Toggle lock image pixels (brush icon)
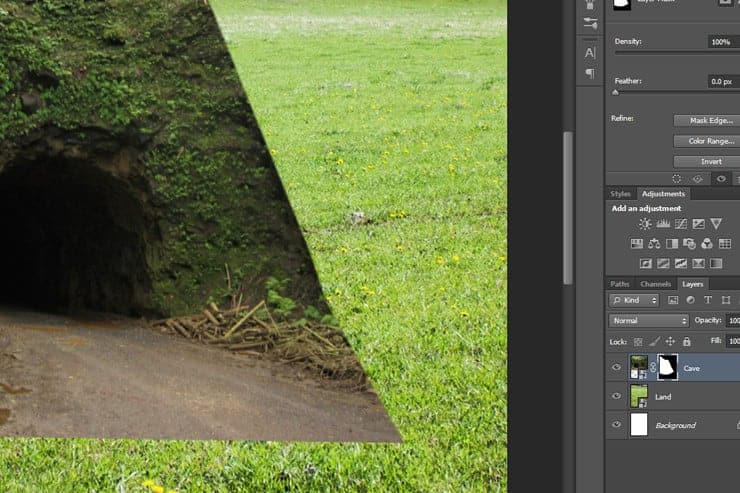Viewport: 740px width, 493px height. point(654,342)
